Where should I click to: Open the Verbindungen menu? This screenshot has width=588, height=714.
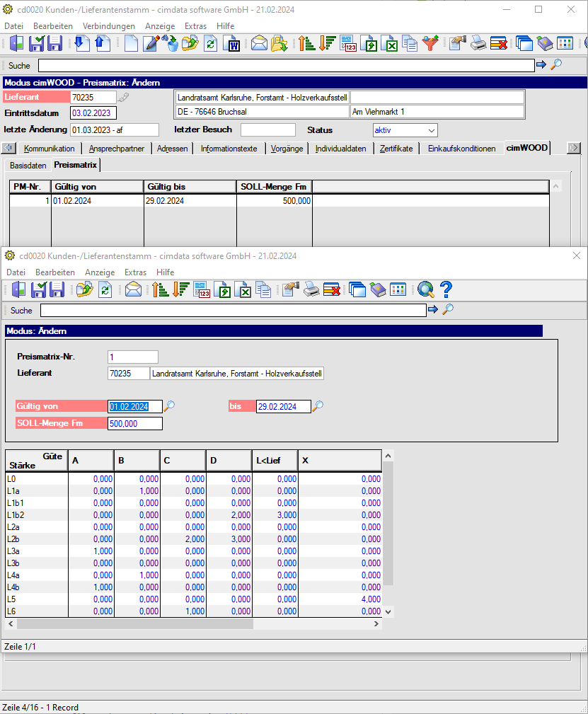pyautogui.click(x=109, y=26)
